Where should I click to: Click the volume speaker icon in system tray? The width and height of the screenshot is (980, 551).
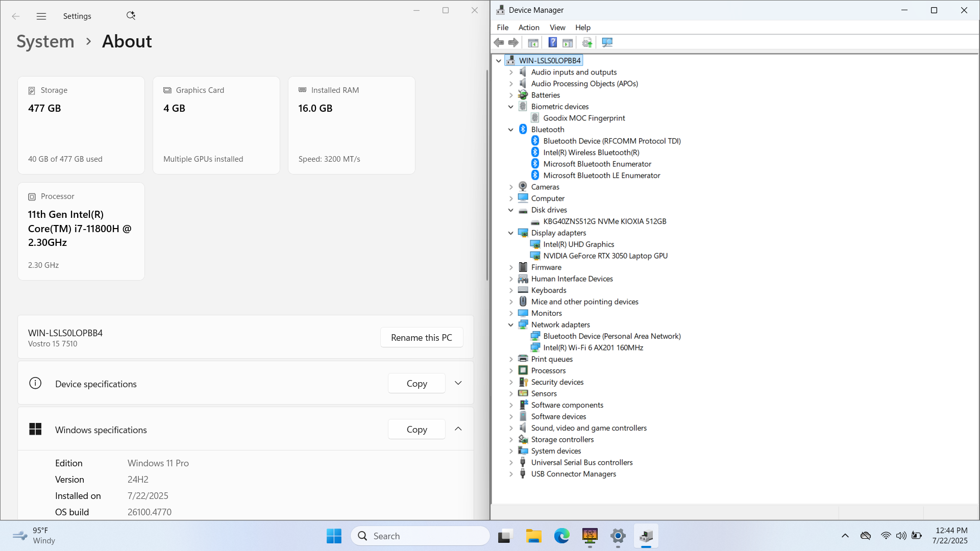point(901,536)
